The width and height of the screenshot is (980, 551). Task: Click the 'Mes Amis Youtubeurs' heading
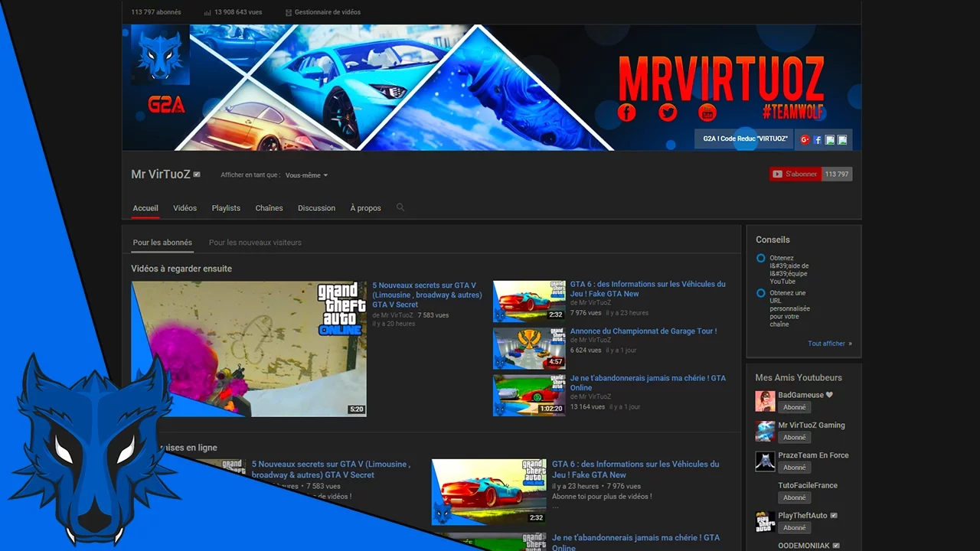pyautogui.click(x=799, y=377)
